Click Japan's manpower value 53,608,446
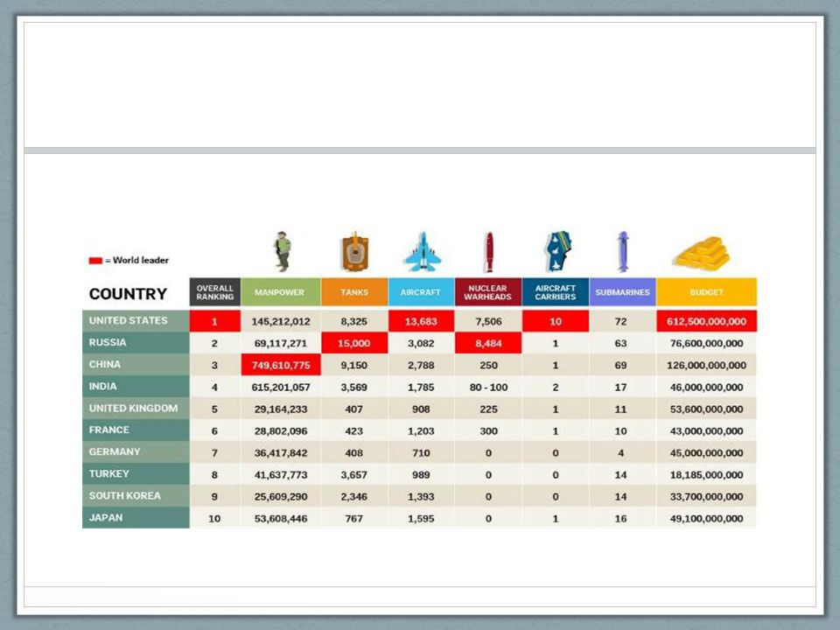 click(281, 519)
